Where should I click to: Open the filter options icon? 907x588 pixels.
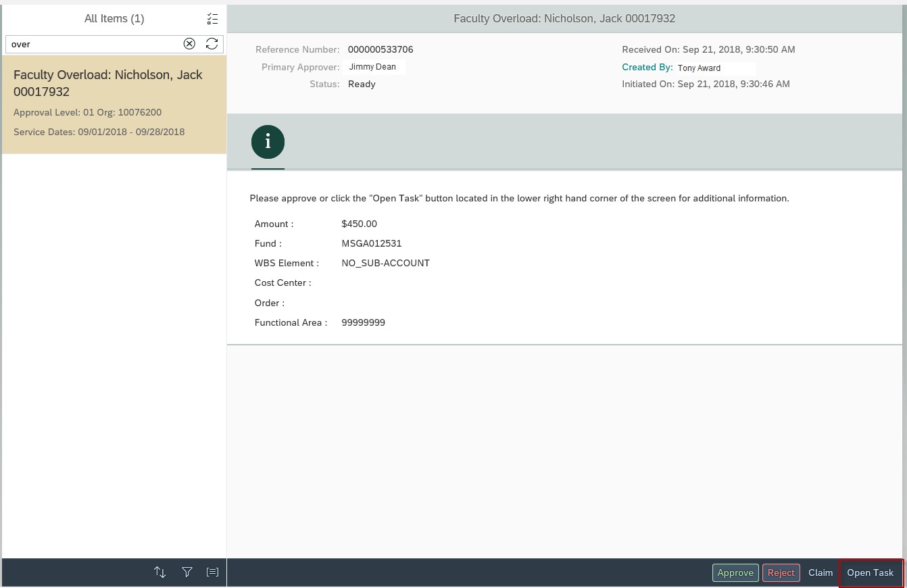pyautogui.click(x=187, y=572)
